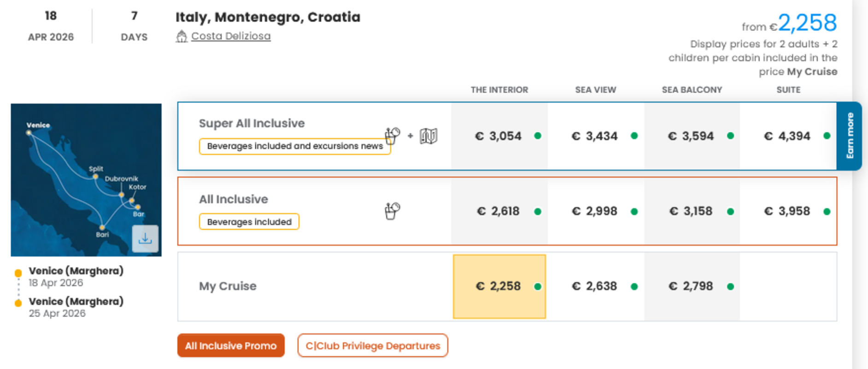Click green dot beside € 2,798 price
The image size is (868, 369).
pos(730,286)
